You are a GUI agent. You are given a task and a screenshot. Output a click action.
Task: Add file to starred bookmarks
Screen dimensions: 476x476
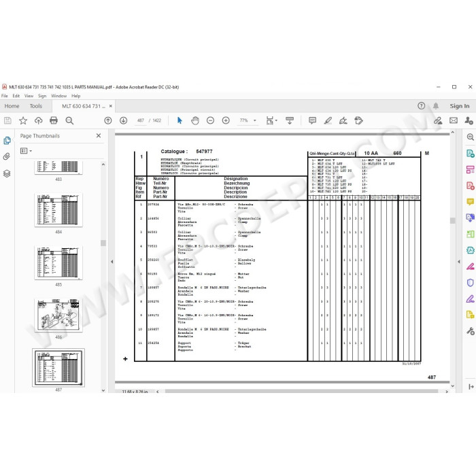(23, 120)
